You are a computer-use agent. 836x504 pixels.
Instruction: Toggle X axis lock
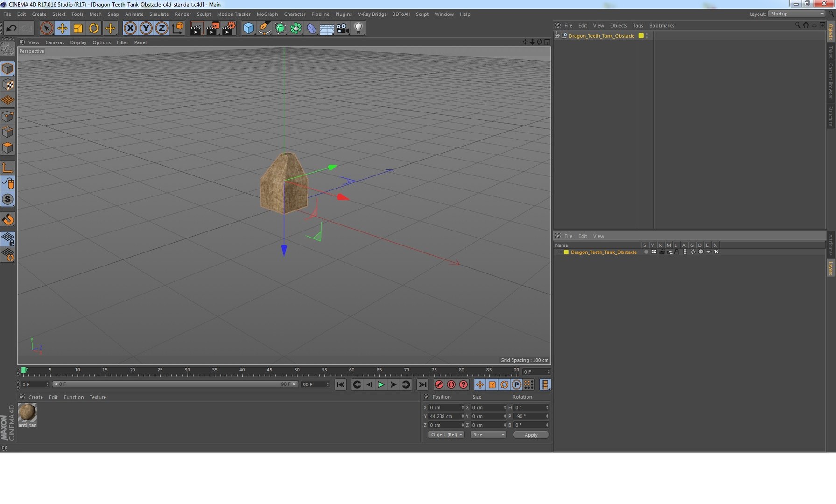pos(130,28)
